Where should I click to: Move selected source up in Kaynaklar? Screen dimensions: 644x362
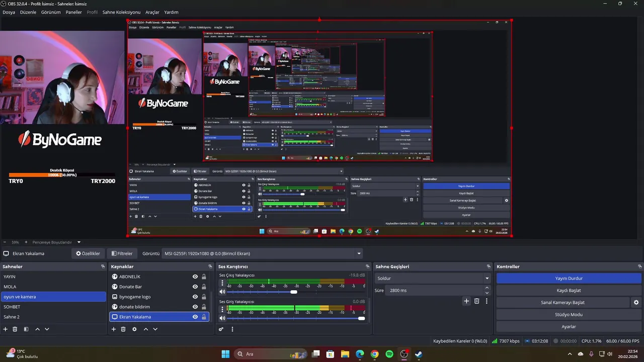click(146, 329)
